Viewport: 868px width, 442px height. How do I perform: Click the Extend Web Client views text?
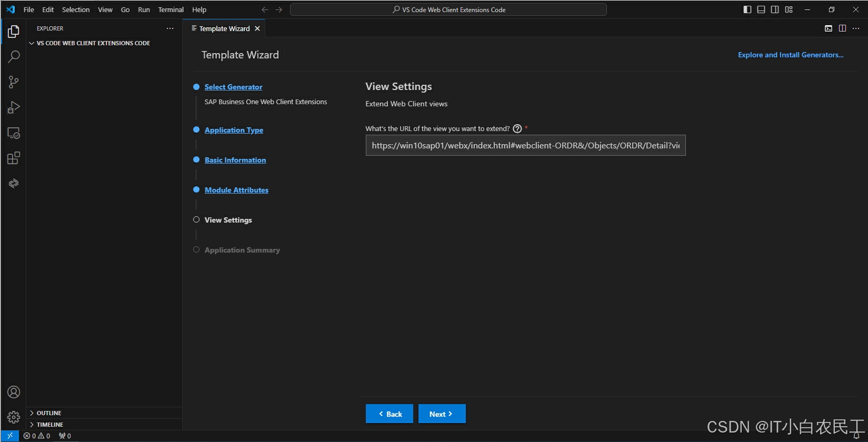(x=406, y=104)
